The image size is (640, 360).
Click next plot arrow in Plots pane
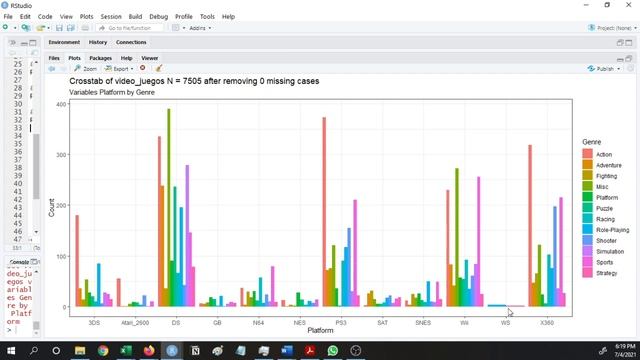pyautogui.click(x=63, y=69)
